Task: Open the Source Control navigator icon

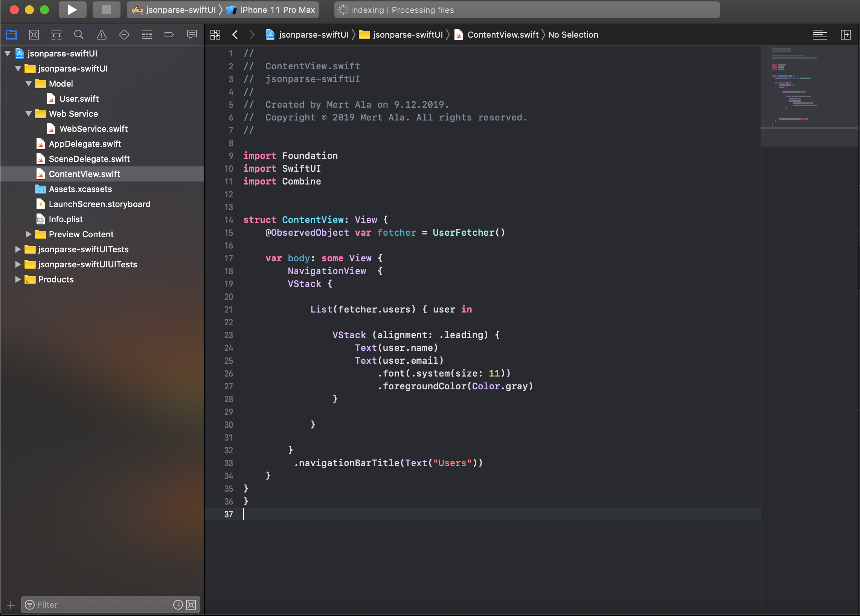Action: click(34, 35)
